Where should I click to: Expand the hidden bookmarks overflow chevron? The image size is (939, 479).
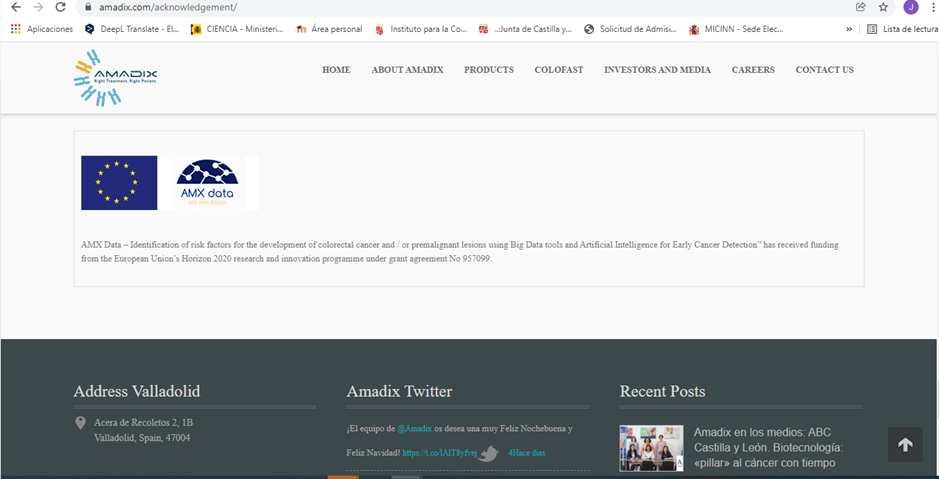[849, 29]
